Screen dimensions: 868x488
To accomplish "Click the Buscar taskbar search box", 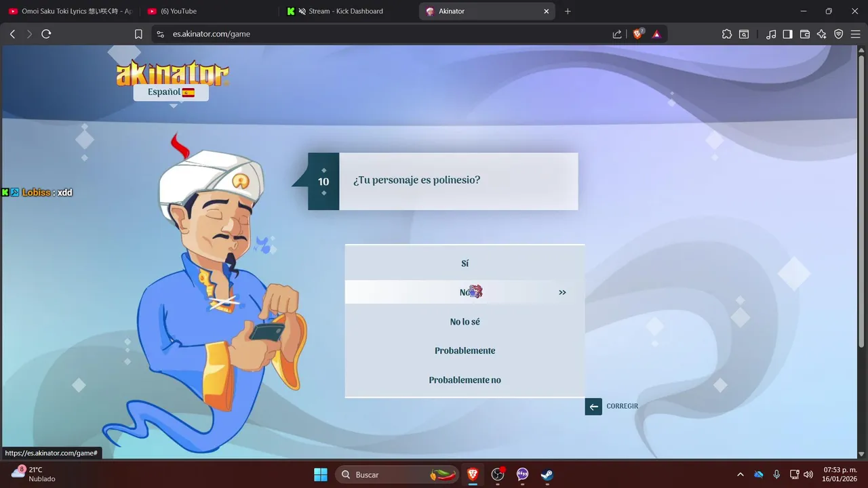I will pos(397,474).
